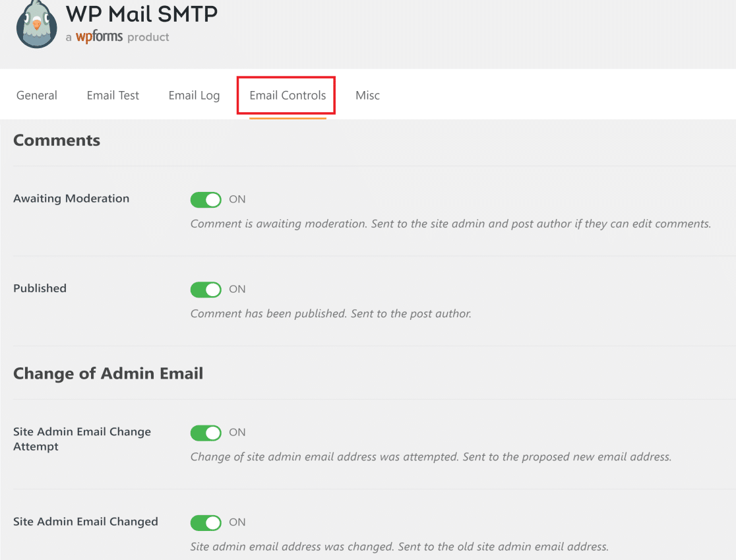Click the ON label beside Published toggle
Image resolution: width=736 pixels, height=560 pixels.
[x=237, y=289]
